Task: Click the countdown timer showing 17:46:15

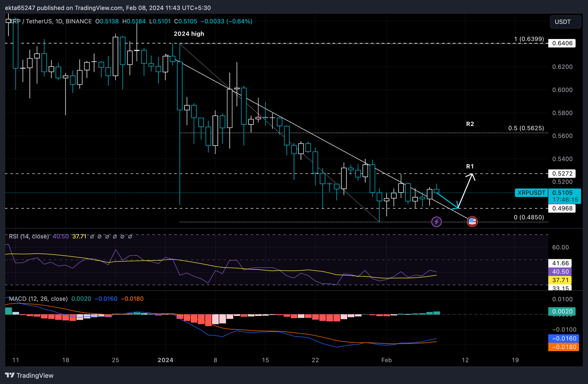Action: [565, 199]
